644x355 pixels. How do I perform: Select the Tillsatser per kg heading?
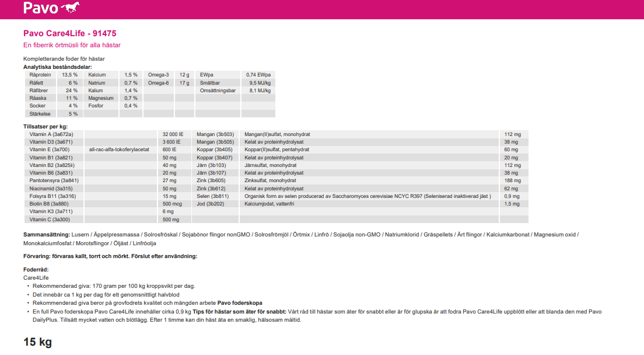tap(45, 126)
